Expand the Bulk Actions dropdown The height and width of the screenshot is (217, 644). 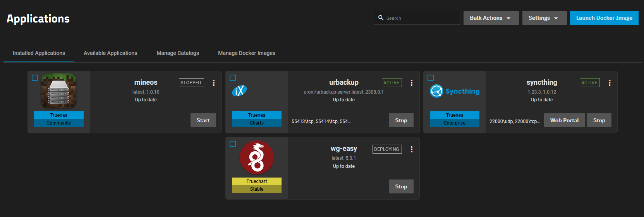[x=491, y=18]
